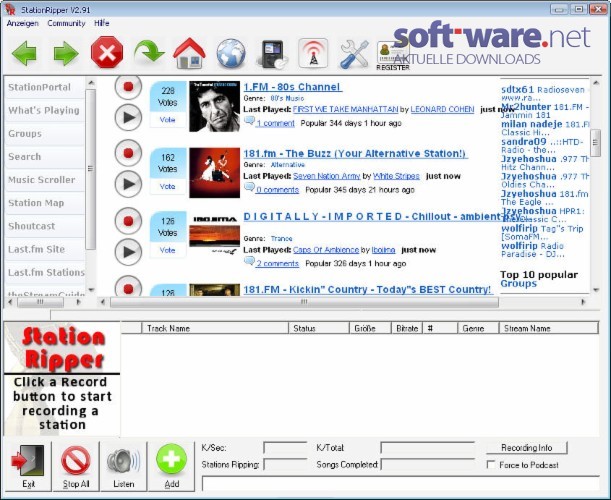
Task: Click the Recording Info button
Action: (526, 448)
